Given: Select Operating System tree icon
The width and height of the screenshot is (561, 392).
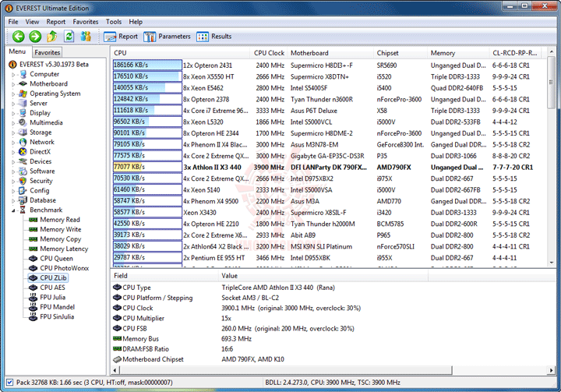Looking at the screenshot, I should pos(23,94).
